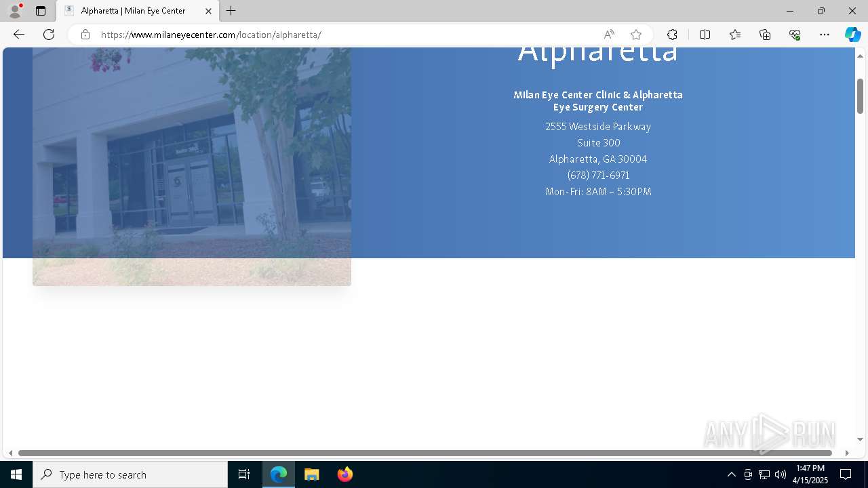Click the Mon-Fri: 8AM – 5:30PM hours text

(x=598, y=191)
